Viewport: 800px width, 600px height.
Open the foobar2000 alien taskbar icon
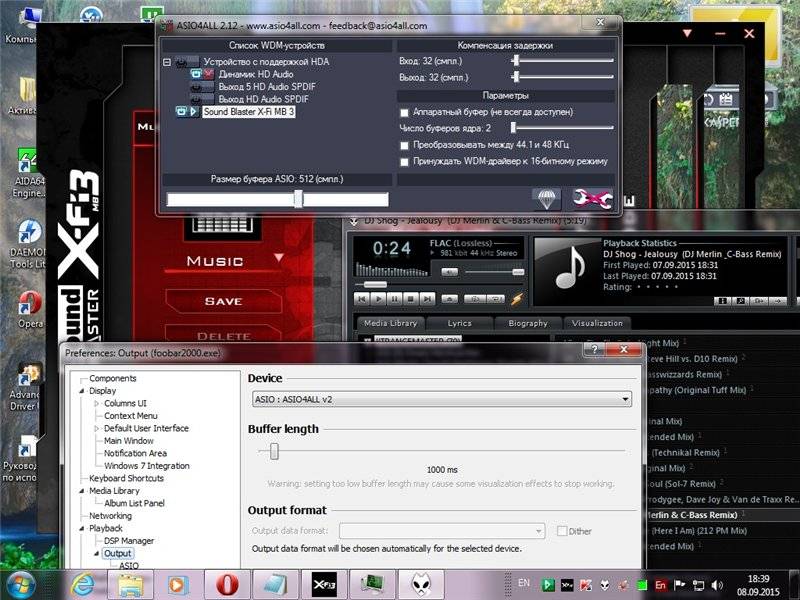[422, 585]
